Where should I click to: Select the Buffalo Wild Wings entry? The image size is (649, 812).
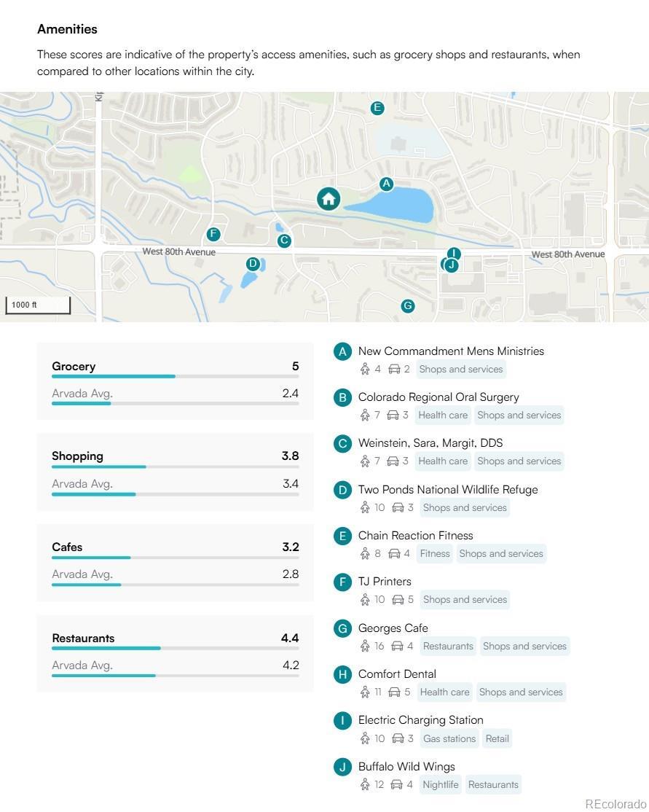pyautogui.click(x=406, y=767)
